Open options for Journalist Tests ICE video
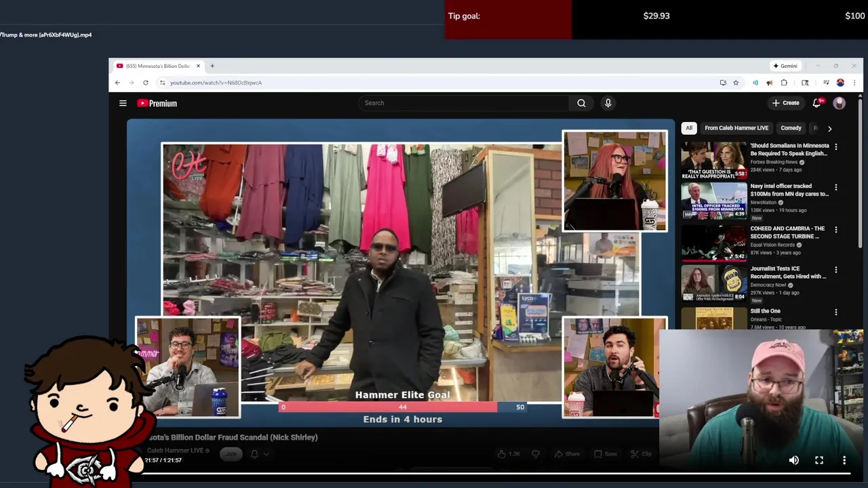Screen dimensions: 868x488 835,270
